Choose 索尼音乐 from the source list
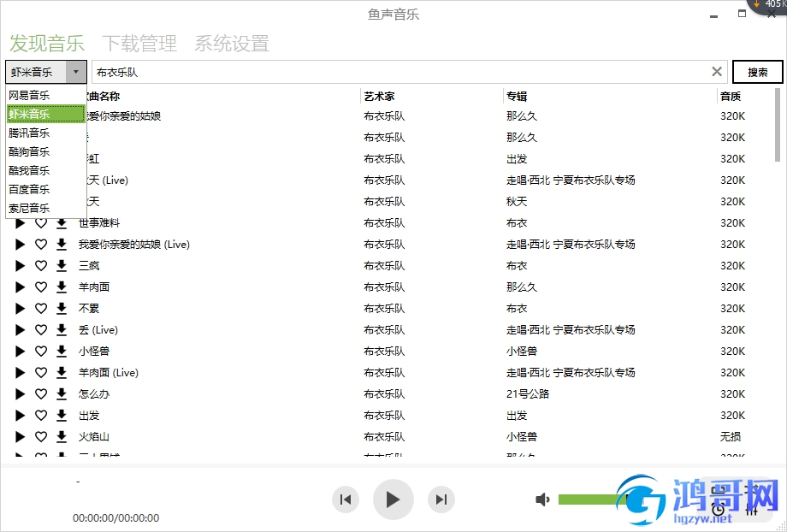Viewport: 787px width, 532px height. (x=45, y=208)
